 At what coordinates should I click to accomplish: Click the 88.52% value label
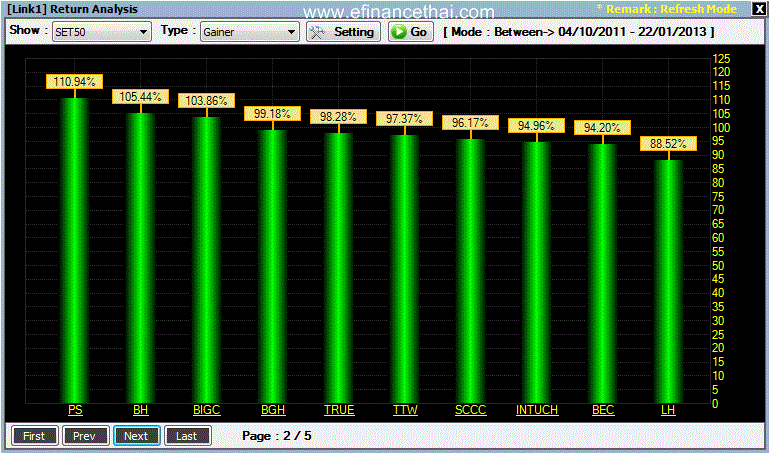coord(668,144)
